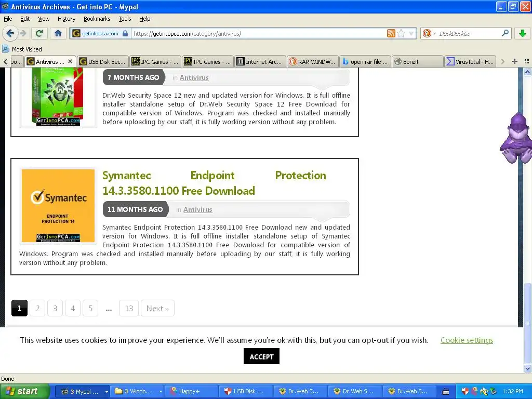Image resolution: width=532 pixels, height=399 pixels.
Task: Open the Dr.Web Security Space box thumbnail
Action: point(58,97)
